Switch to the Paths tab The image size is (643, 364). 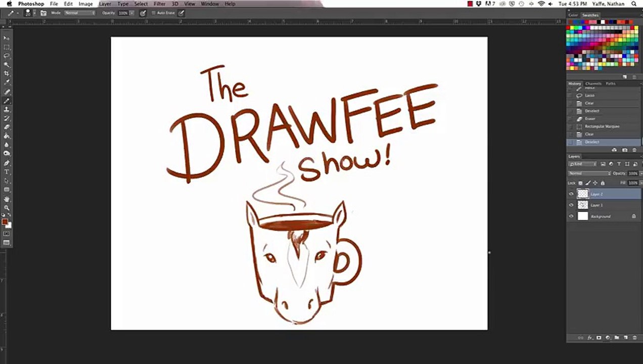(x=611, y=83)
